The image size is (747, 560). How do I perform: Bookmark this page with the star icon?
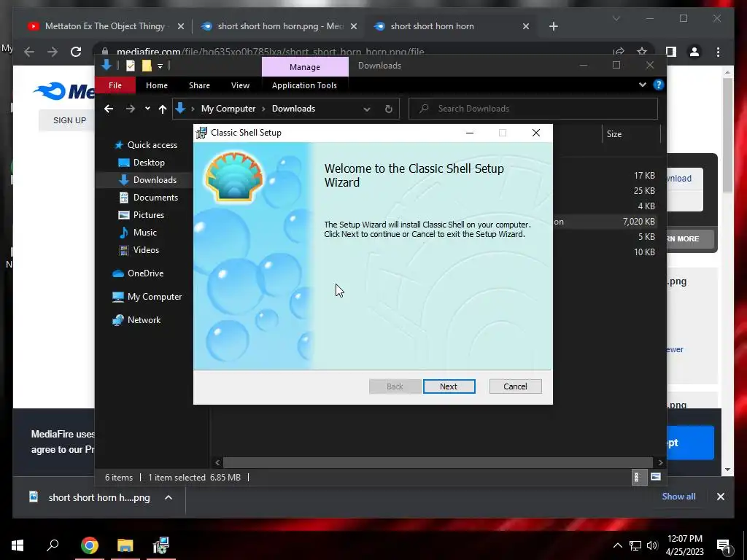pos(642,52)
